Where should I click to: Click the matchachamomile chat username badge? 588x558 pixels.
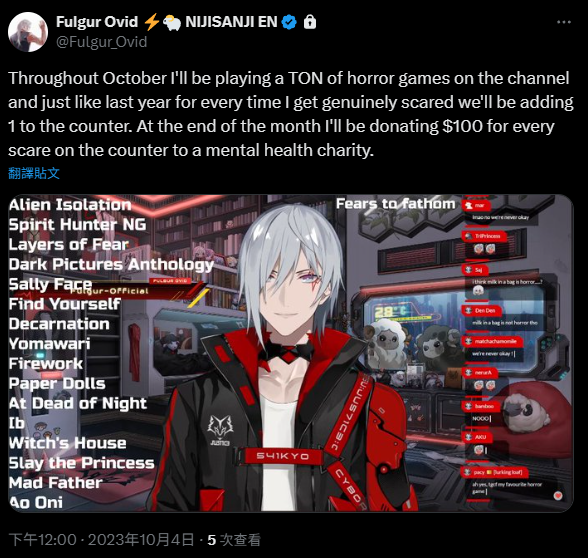pos(492,341)
